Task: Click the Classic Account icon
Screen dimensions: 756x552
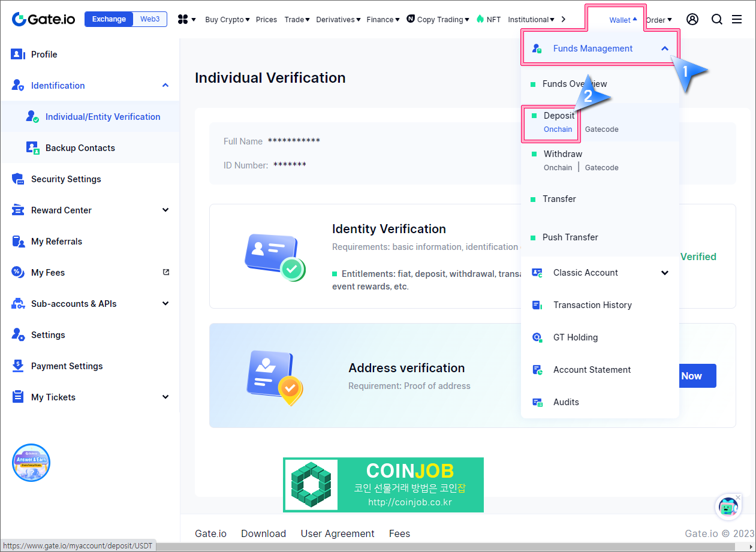Action: click(537, 273)
